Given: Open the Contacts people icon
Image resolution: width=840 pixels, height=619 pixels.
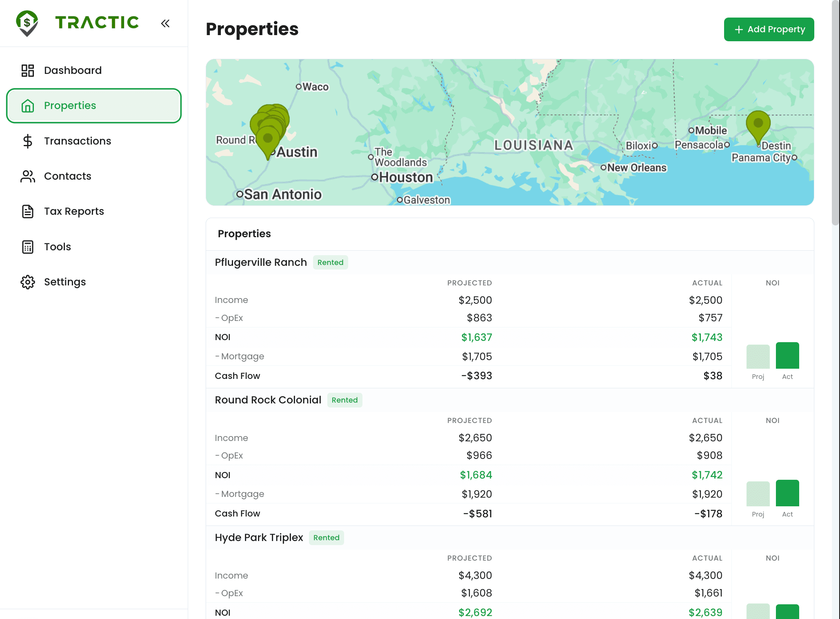Looking at the screenshot, I should 27,176.
